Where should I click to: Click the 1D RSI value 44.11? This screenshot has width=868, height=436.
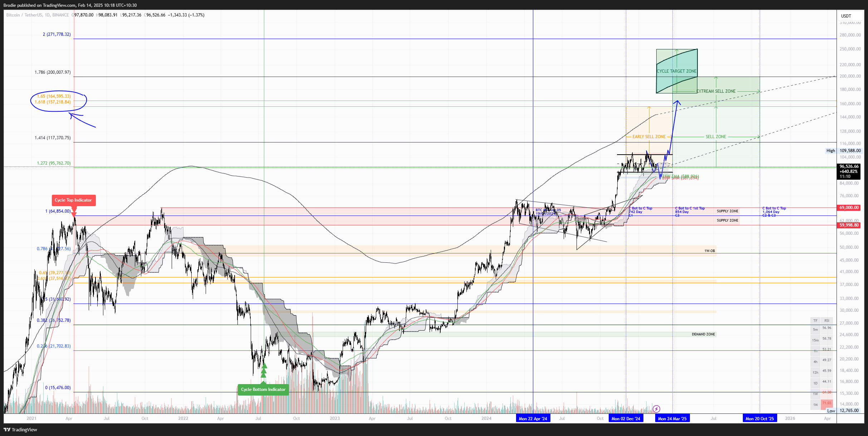[x=827, y=382]
